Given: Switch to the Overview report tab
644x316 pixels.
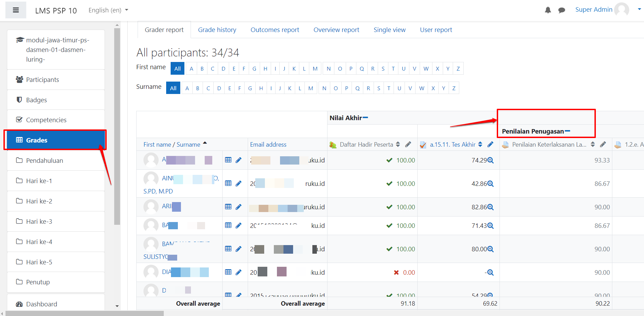Looking at the screenshot, I should tap(336, 30).
